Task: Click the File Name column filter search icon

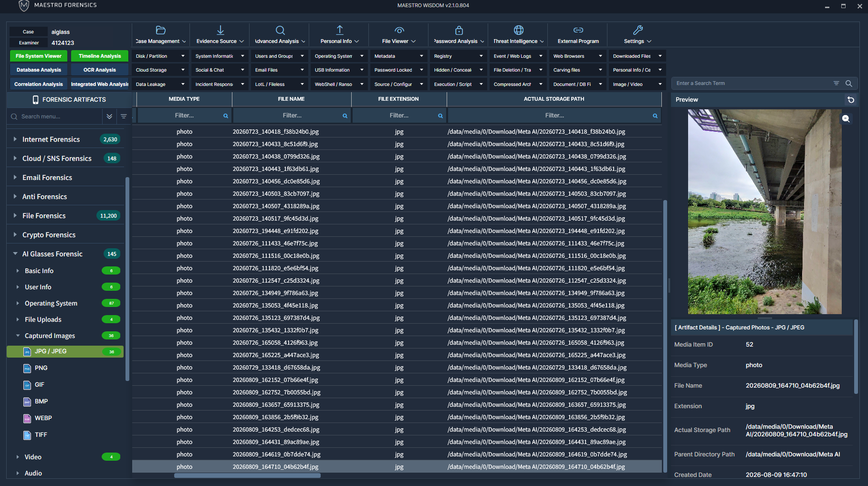Action: point(345,116)
